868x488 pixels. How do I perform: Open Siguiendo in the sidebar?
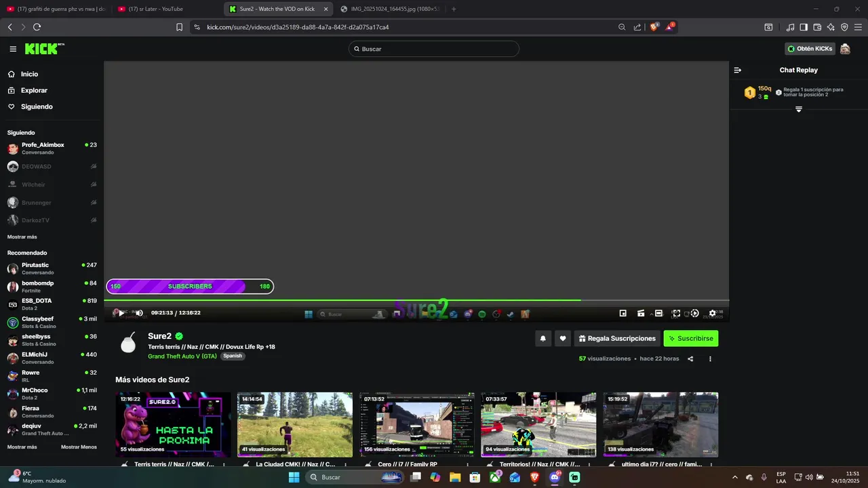point(37,106)
